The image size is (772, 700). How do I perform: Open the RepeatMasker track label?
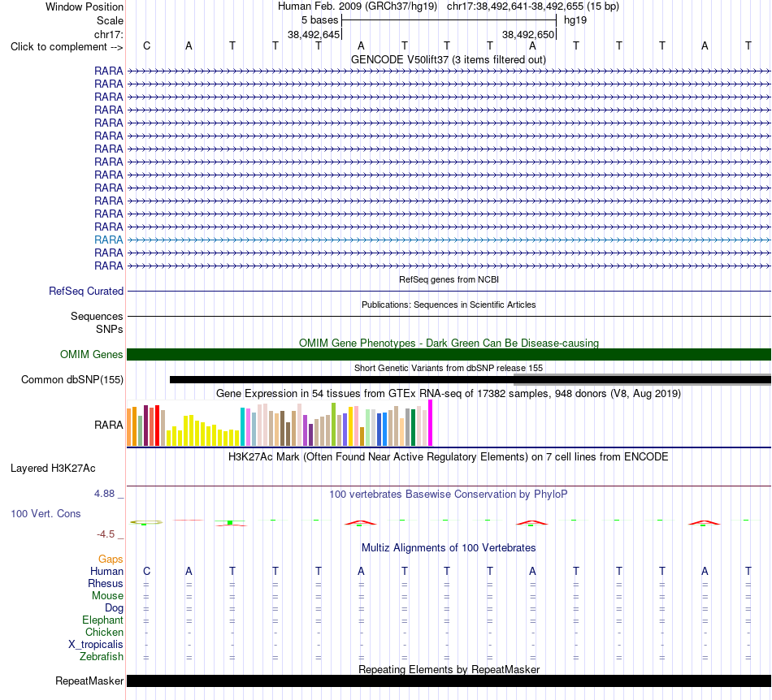pyautogui.click(x=89, y=681)
